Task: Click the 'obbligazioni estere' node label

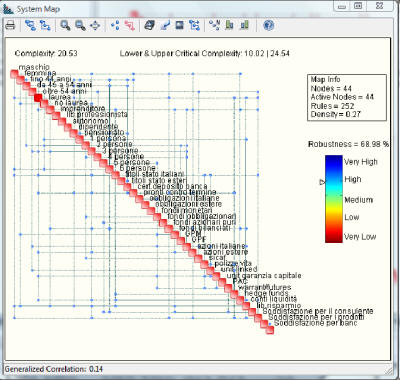Action: [188, 204]
